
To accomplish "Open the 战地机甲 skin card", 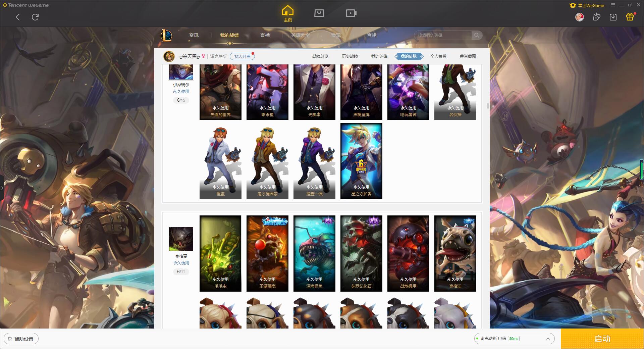I will tap(408, 253).
